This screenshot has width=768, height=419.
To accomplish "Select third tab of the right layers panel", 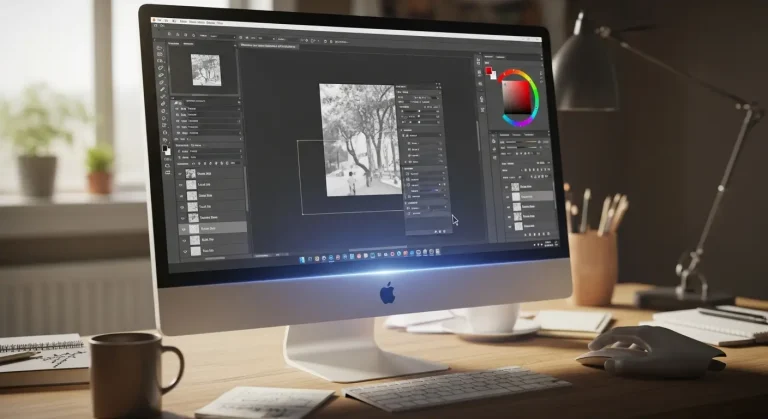I will (x=528, y=135).
